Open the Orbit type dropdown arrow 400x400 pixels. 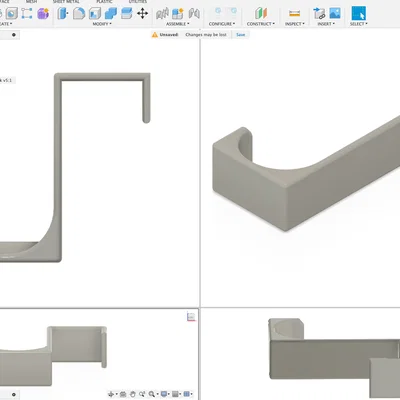coord(116,395)
